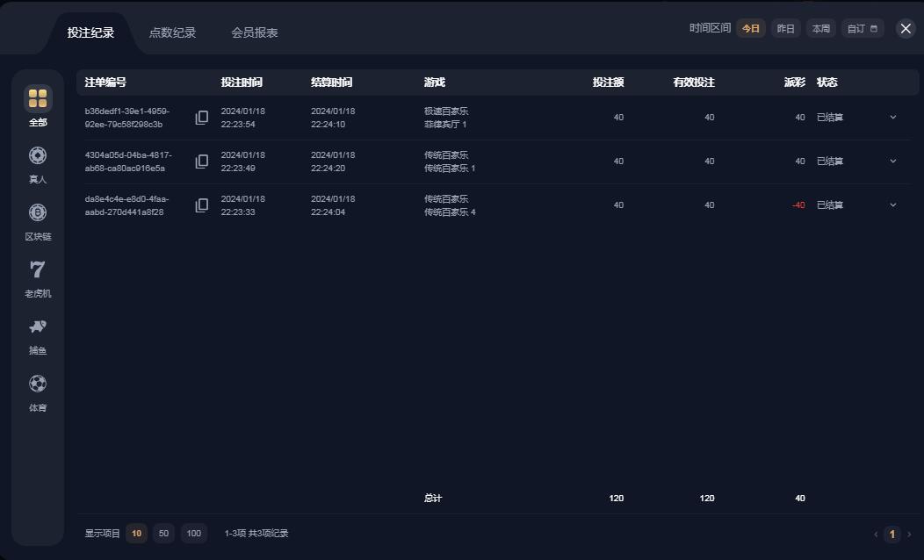This screenshot has height=560, width=924.
Task: Open the 真人 live casino category
Action: tap(38, 164)
